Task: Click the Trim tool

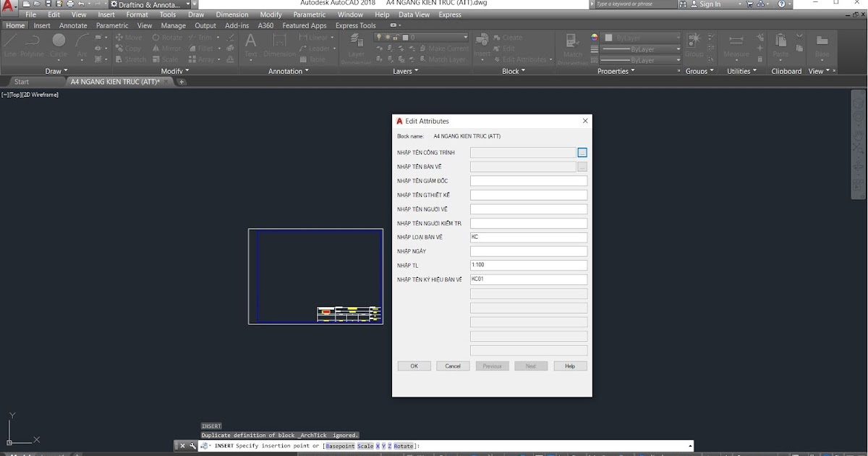Action: point(200,38)
